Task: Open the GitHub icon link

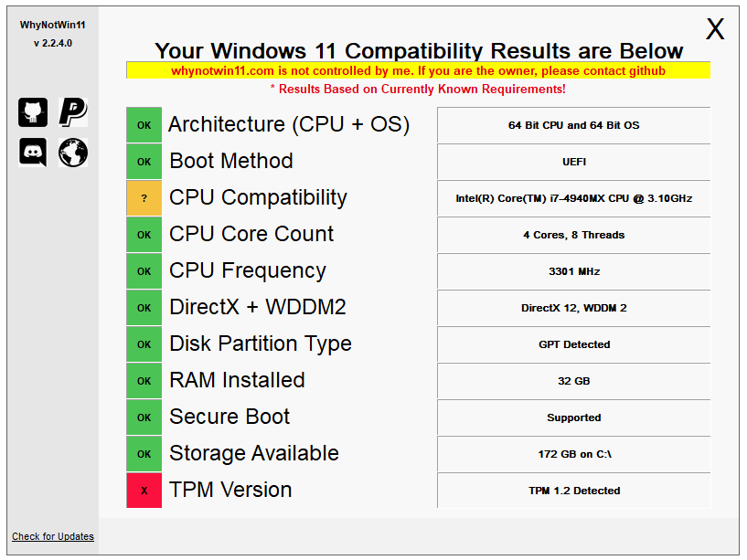Action: pyautogui.click(x=33, y=112)
